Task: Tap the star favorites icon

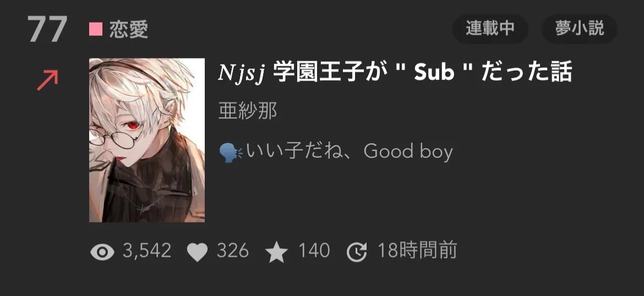Action: tap(276, 251)
